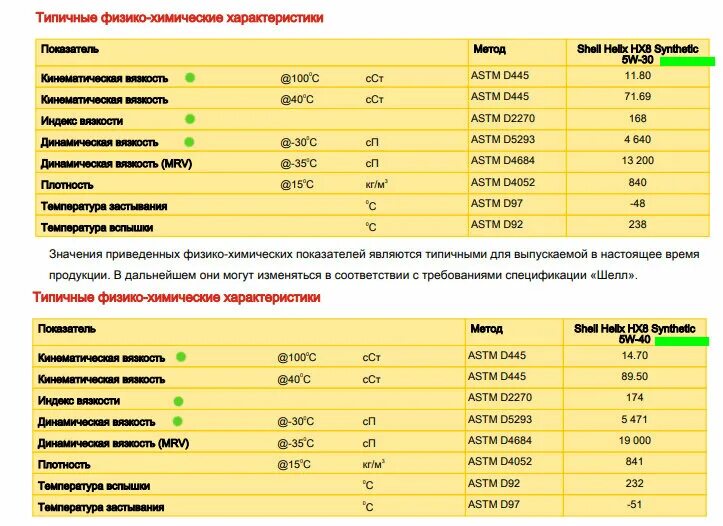Click "@100°C" in the row with 11.80
This screenshot has width=723, height=526.
[x=299, y=78]
